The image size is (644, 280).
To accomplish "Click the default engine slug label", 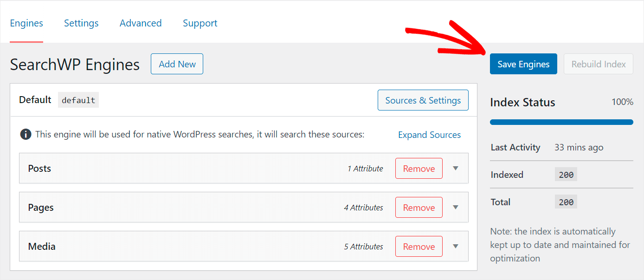I will click(x=78, y=100).
